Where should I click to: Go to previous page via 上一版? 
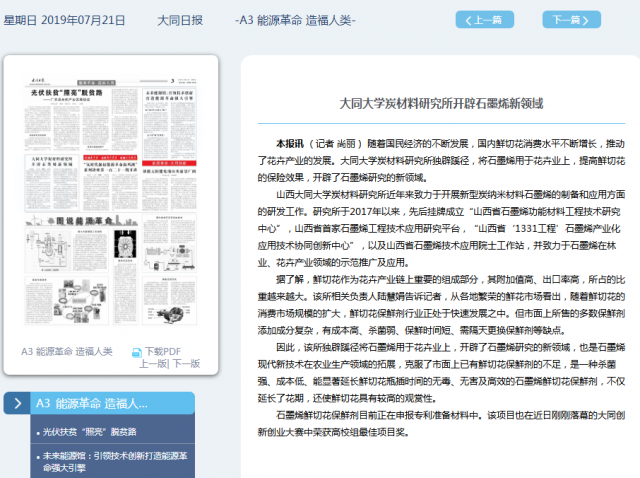click(153, 364)
